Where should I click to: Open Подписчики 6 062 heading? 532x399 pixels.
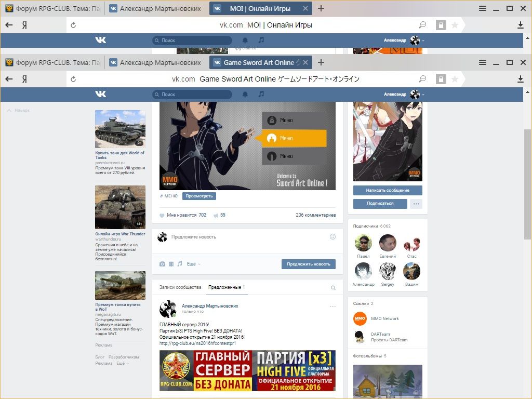[x=372, y=226]
